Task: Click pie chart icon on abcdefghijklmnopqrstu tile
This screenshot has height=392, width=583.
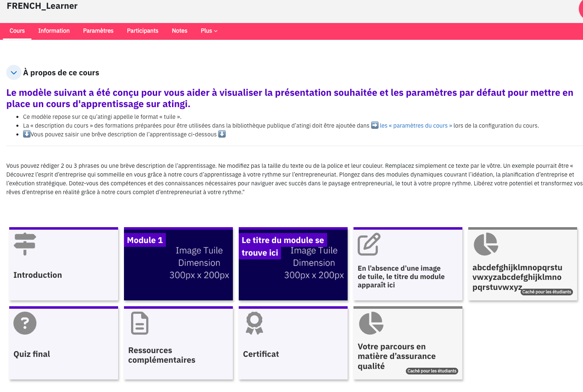Action: 486,244
